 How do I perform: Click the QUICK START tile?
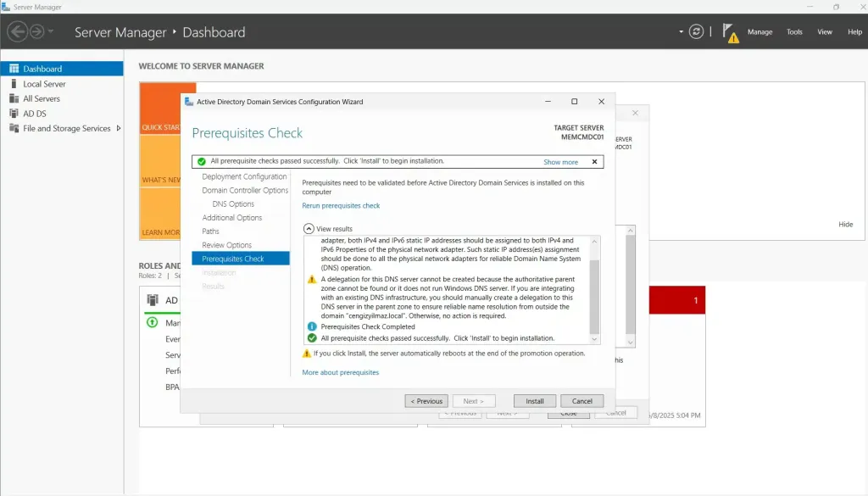click(x=160, y=109)
